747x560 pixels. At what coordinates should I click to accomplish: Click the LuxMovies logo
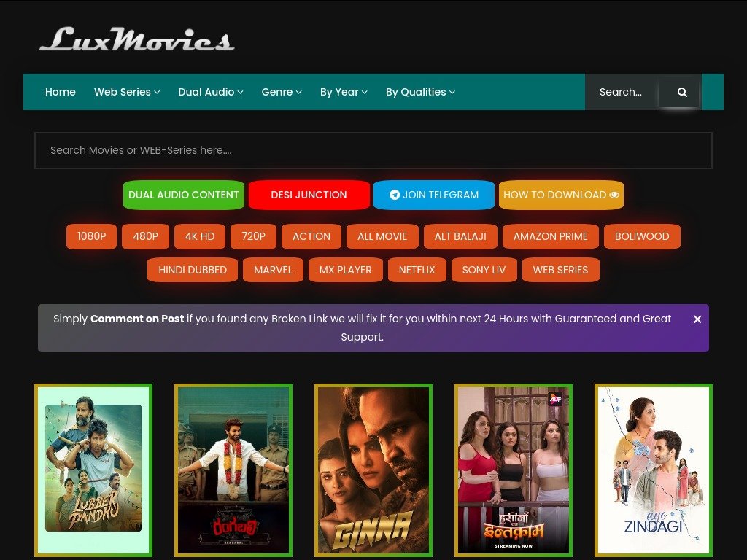pos(137,40)
